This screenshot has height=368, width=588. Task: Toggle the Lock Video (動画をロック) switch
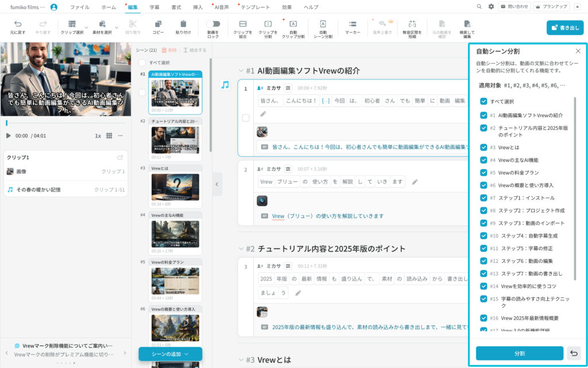click(213, 24)
